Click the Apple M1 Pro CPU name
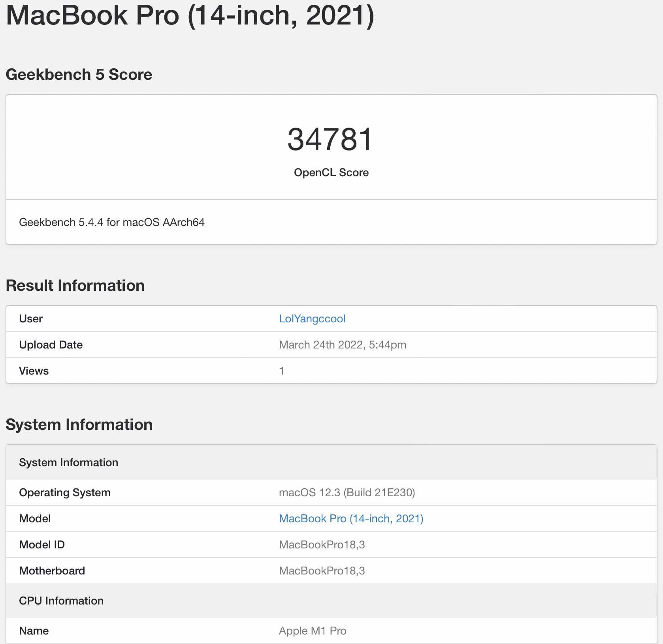The image size is (663, 644). pos(312,631)
